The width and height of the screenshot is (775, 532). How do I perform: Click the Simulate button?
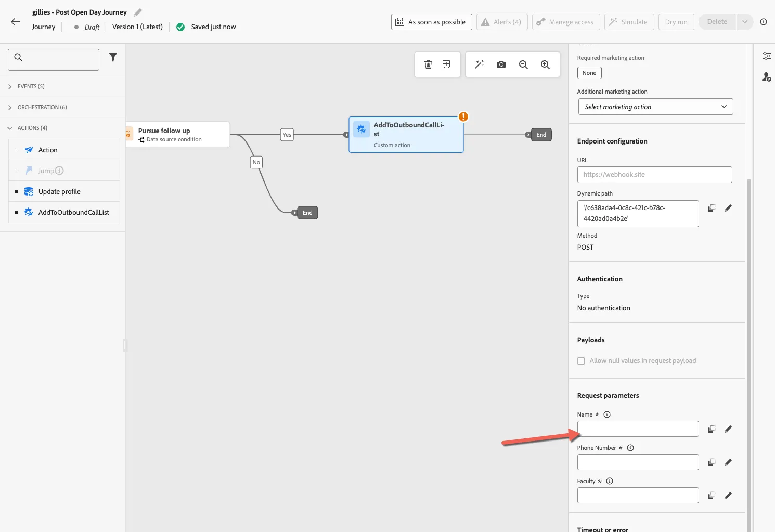(629, 22)
